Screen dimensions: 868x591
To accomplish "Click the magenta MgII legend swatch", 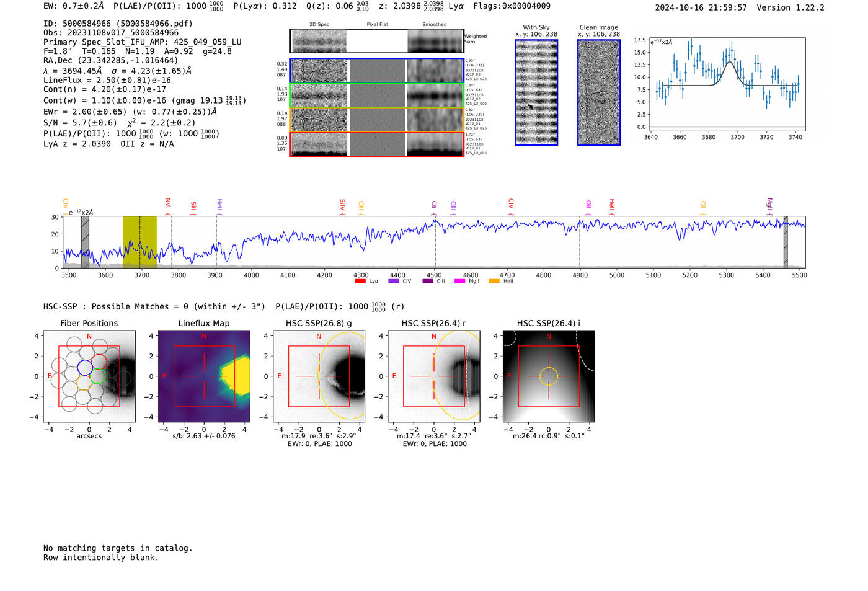I will pos(459,282).
